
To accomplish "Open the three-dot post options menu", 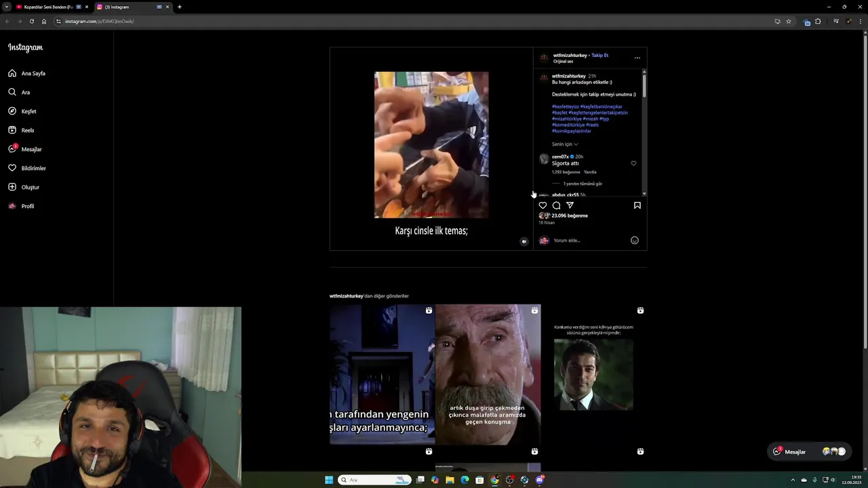I will [x=637, y=58].
